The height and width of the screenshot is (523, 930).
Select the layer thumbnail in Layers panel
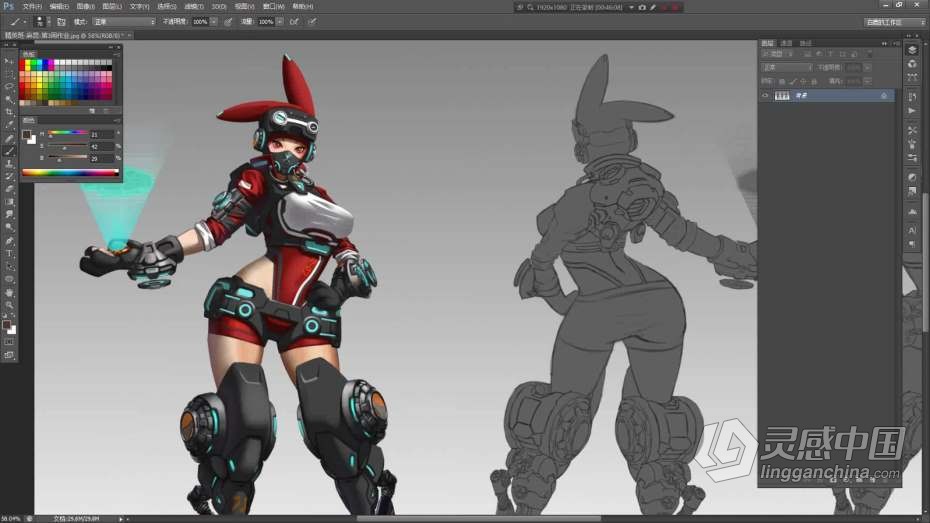pyautogui.click(x=782, y=95)
